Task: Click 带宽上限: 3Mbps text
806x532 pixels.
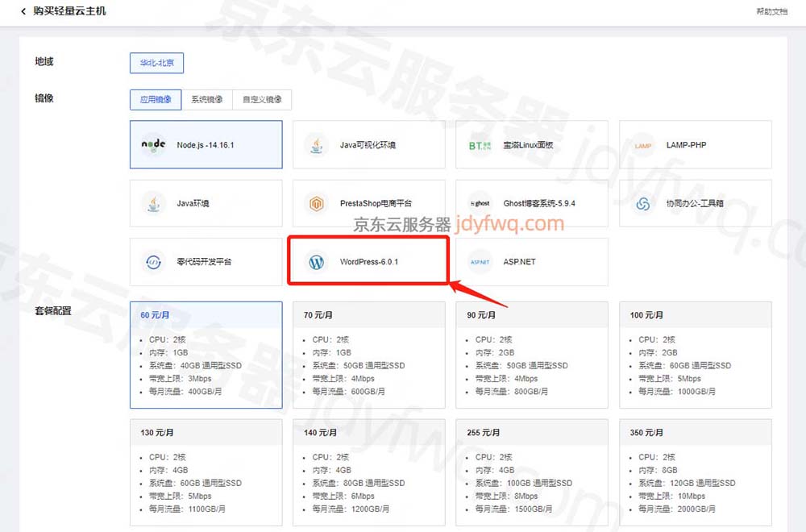Action: [x=181, y=378]
